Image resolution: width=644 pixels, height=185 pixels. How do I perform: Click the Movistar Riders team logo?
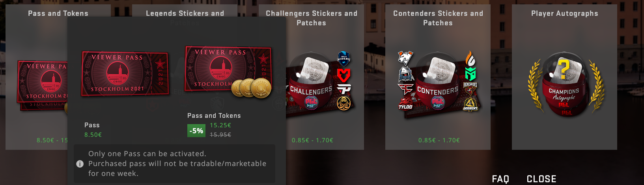pyautogui.click(x=344, y=59)
